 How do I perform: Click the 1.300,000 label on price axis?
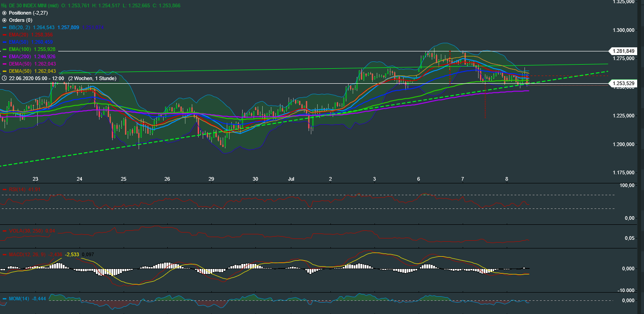click(x=623, y=30)
